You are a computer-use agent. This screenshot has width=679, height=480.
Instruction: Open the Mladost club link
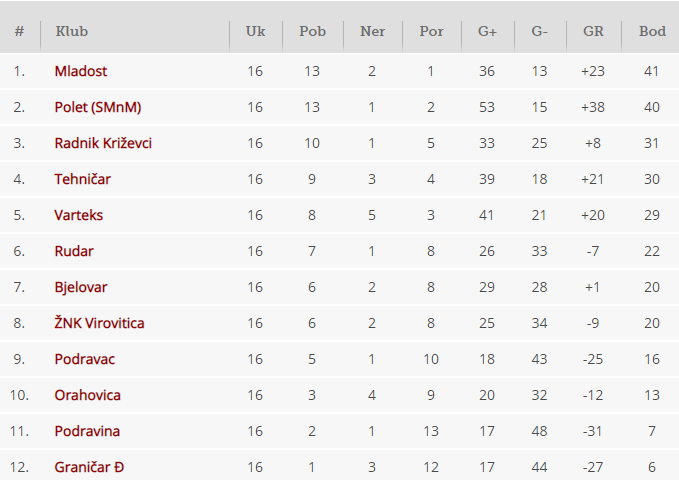pos(81,71)
